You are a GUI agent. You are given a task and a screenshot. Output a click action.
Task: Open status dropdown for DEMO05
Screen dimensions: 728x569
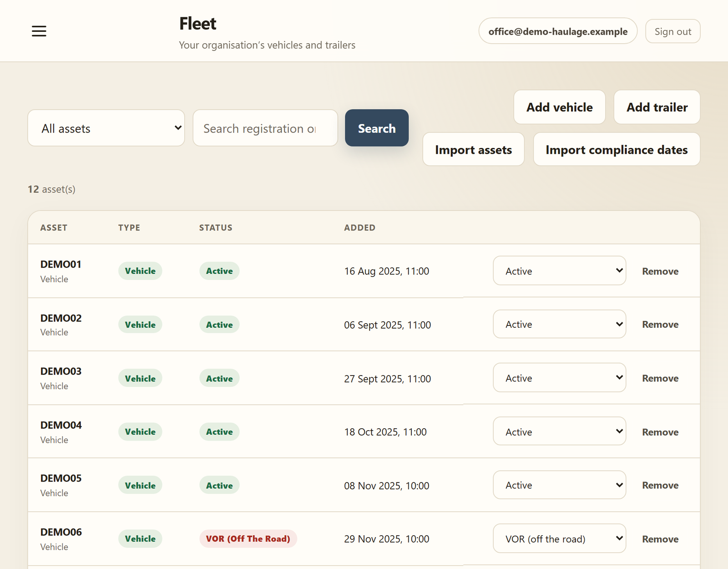coord(560,485)
